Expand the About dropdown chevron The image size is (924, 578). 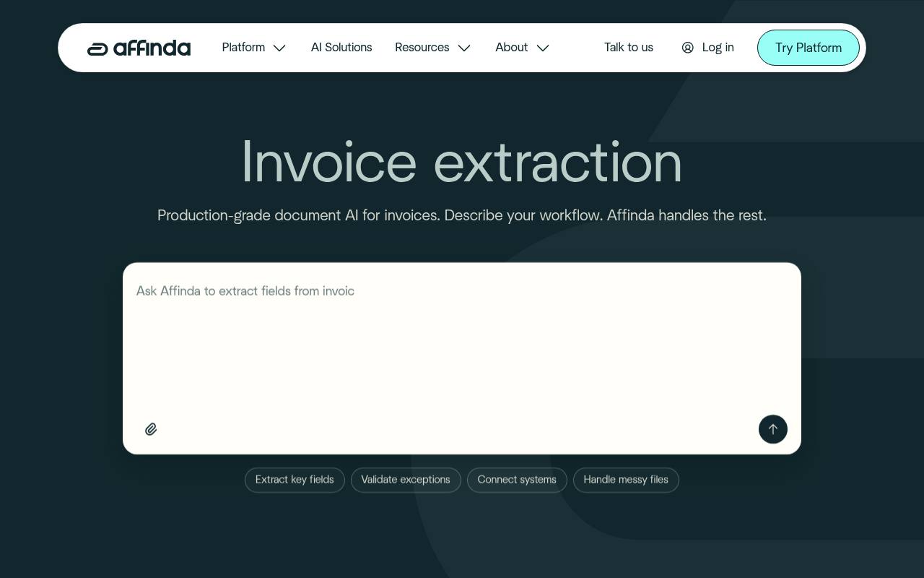tap(543, 48)
